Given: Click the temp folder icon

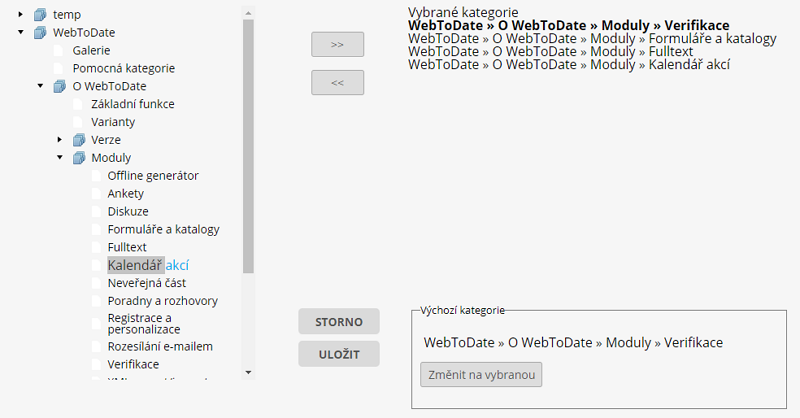Looking at the screenshot, I should coord(40,15).
